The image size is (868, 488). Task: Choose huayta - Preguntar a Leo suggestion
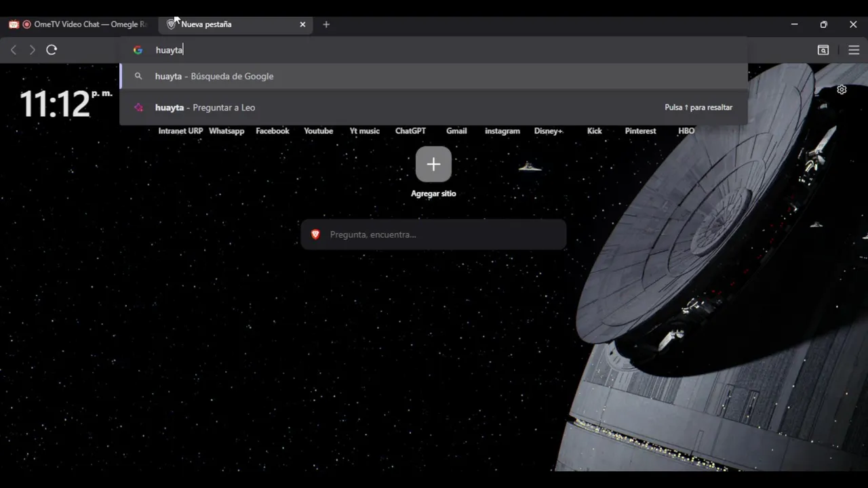[x=434, y=107]
